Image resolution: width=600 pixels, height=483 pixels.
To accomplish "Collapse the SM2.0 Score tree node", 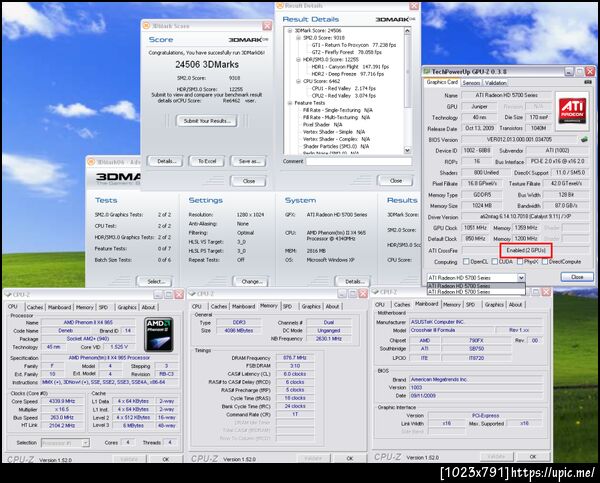I will [298, 38].
